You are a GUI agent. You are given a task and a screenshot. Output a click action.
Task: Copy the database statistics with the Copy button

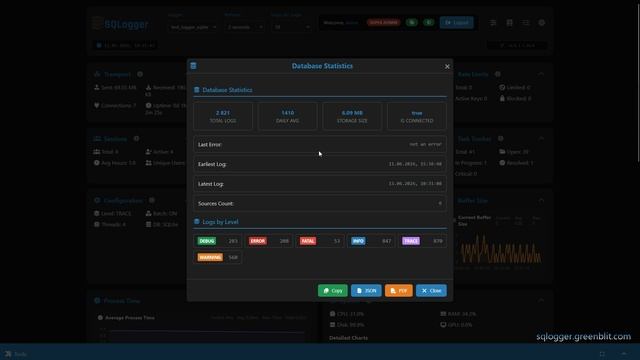333,291
